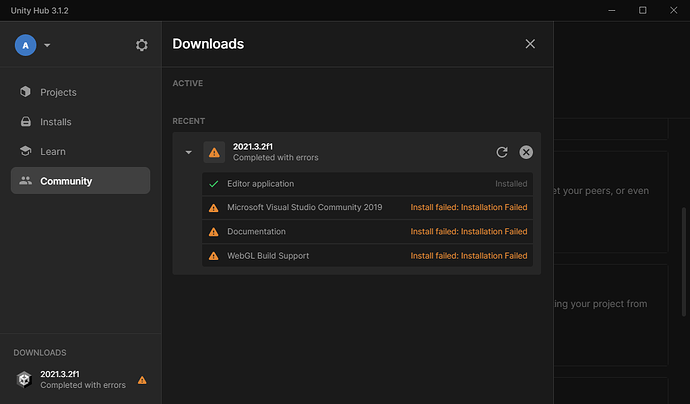Image resolution: width=690 pixels, height=404 pixels.
Task: Open the settings gear icon
Action: click(142, 45)
